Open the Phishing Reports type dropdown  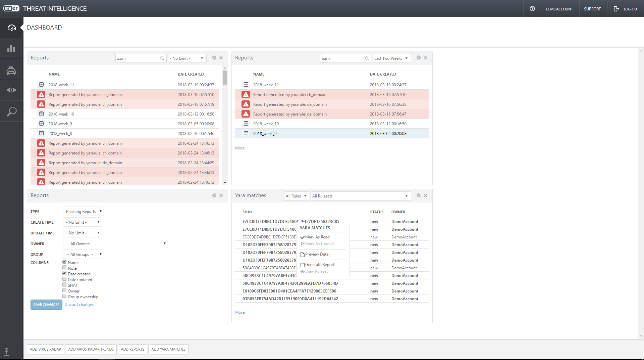point(84,211)
